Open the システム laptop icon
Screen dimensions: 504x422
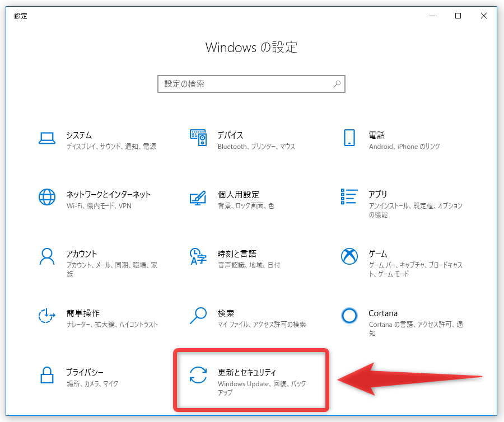point(47,138)
